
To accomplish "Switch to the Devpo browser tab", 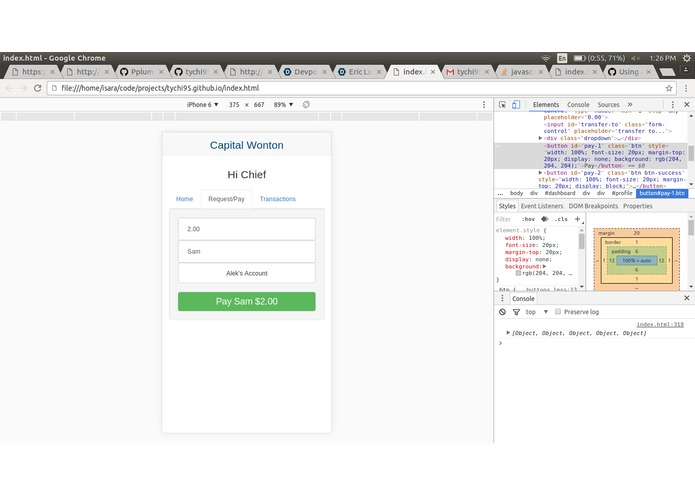I will [305, 71].
